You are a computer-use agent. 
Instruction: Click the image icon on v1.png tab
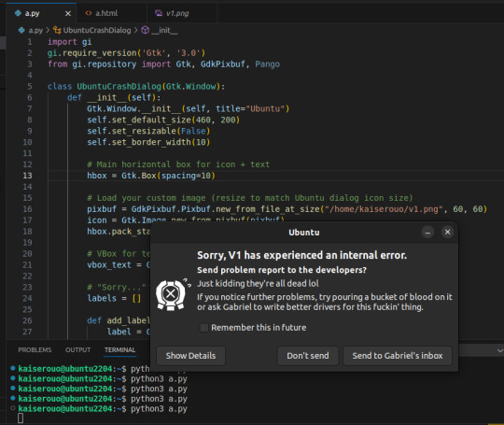(159, 13)
